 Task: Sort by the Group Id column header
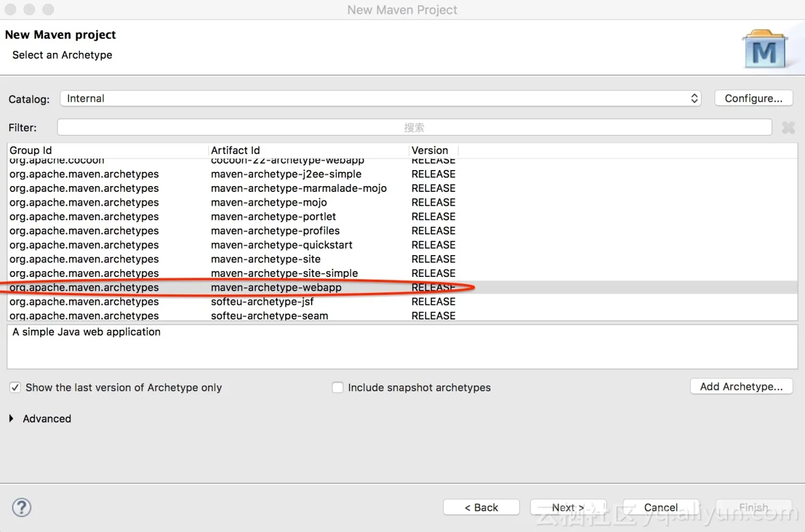(x=108, y=150)
